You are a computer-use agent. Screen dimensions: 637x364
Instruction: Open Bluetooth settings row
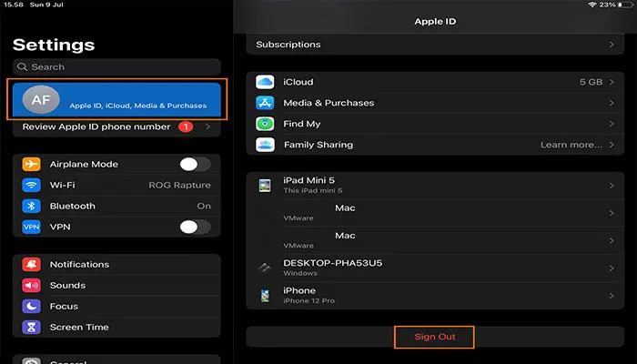coord(116,206)
